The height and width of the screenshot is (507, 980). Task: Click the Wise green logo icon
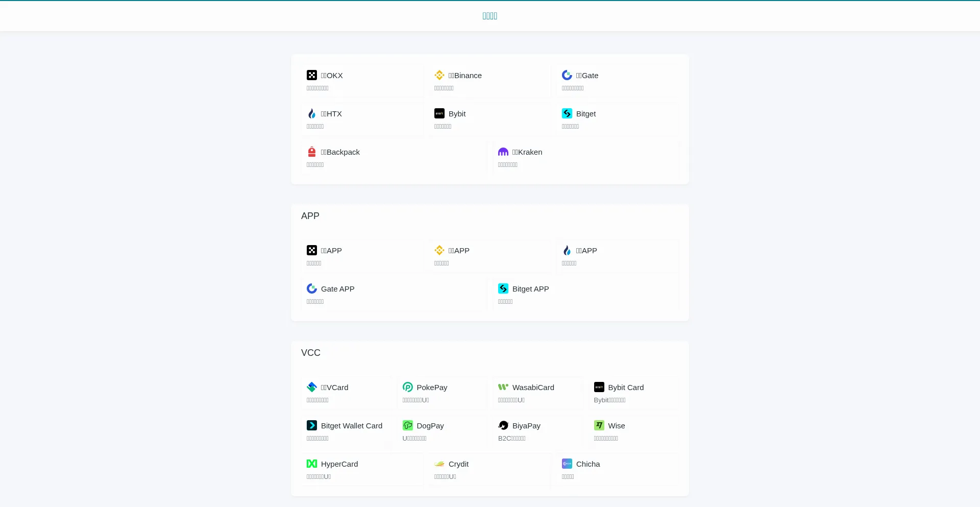599,425
